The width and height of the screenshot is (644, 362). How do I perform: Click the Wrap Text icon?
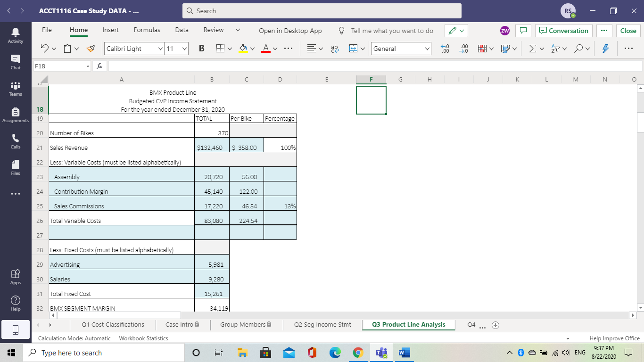tap(335, 49)
